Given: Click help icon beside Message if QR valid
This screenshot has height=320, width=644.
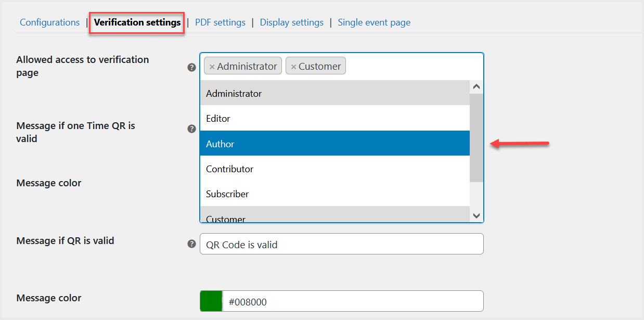Looking at the screenshot, I should 192,244.
